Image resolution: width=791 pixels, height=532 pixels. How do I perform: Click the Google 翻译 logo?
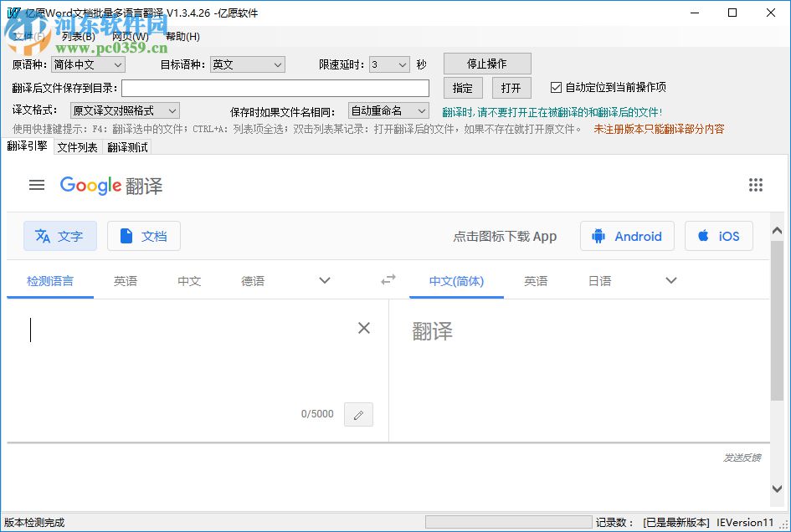click(x=110, y=185)
